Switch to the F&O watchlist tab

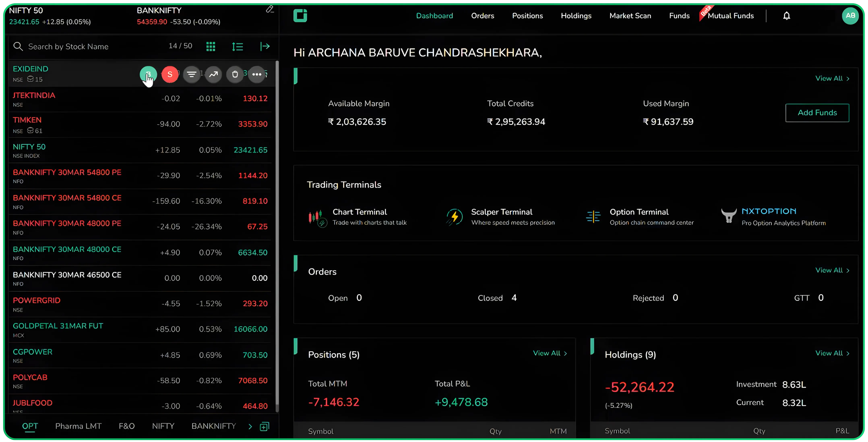click(127, 426)
